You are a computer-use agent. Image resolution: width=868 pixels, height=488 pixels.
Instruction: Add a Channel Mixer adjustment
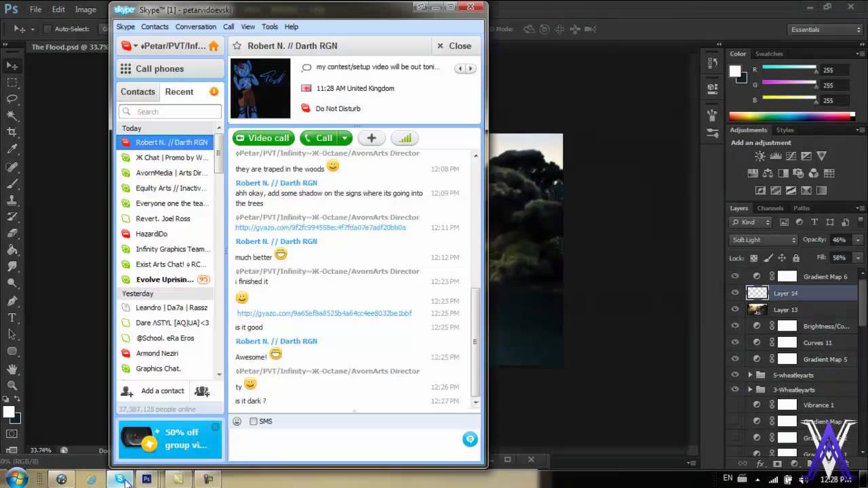[814, 174]
